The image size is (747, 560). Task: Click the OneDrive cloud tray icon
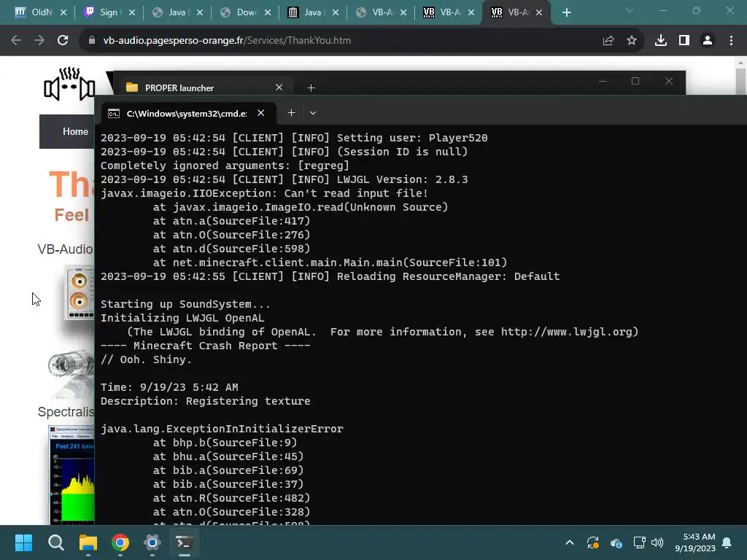616,542
